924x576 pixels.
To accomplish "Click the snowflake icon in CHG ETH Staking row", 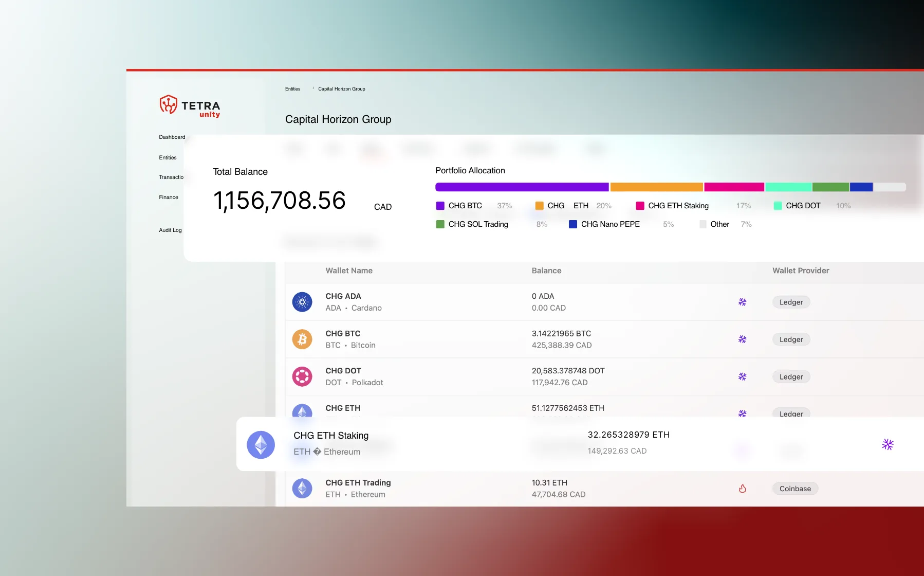I will pos(888,444).
